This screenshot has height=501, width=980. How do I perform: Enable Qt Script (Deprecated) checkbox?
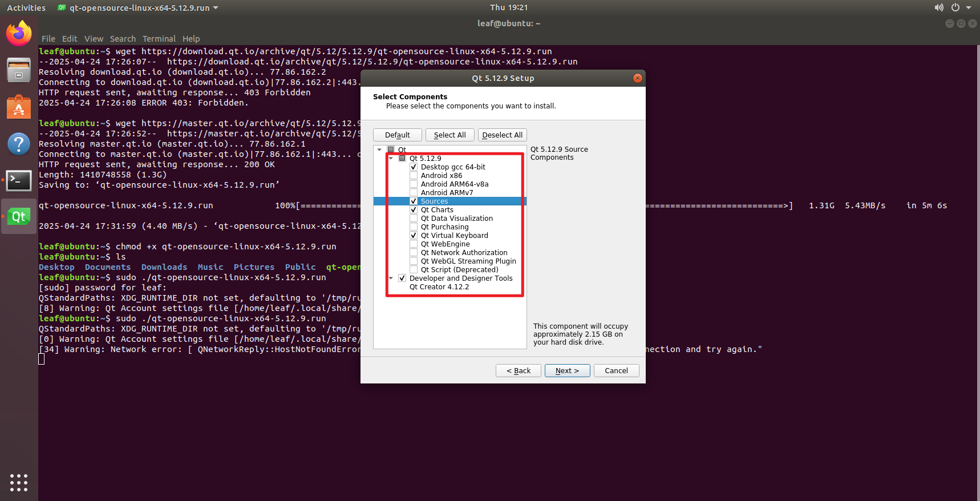414,270
